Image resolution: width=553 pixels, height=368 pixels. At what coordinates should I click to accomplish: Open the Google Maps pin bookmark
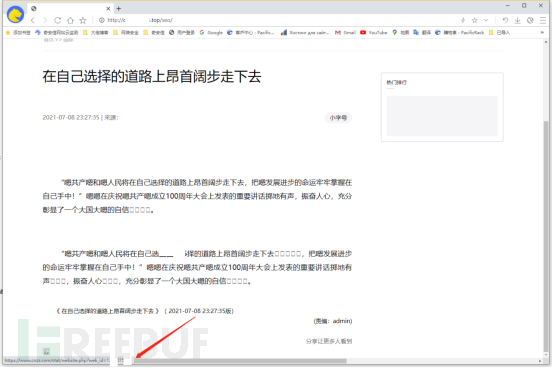tap(400, 32)
